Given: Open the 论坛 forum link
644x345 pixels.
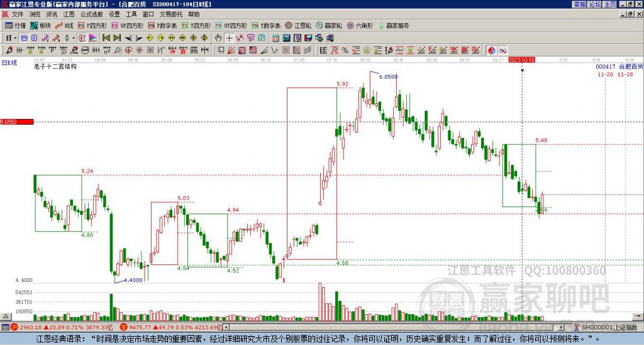Looking at the screenshot, I should (595, 4).
